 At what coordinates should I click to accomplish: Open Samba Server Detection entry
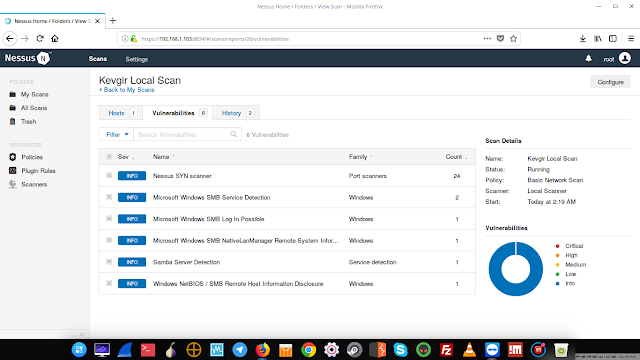[x=186, y=262]
